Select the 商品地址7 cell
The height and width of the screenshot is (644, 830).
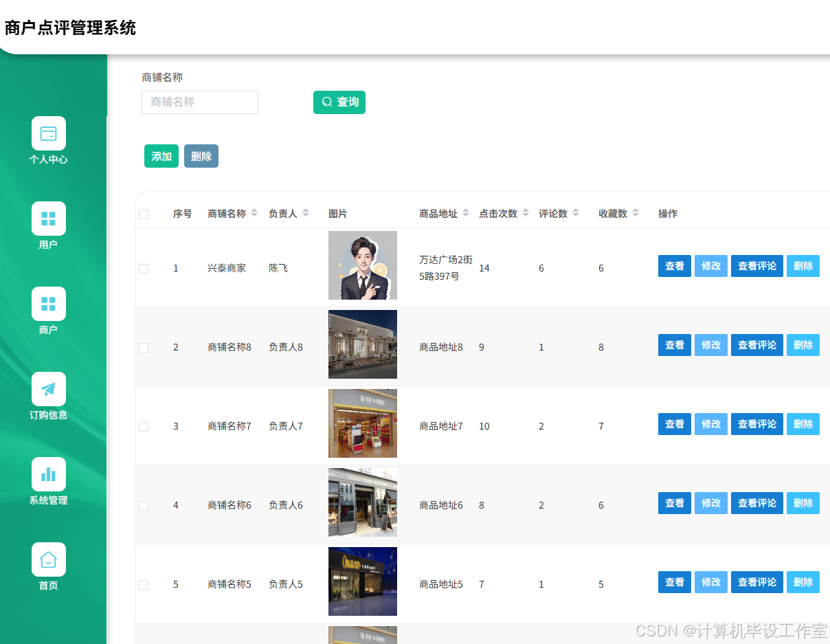441,426
